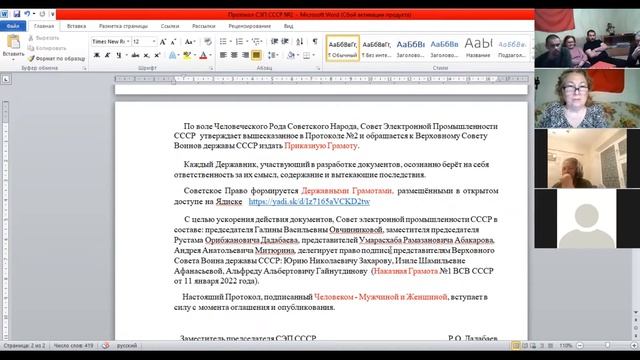Toggle subscript formatting
Image resolution: width=640 pixels, height=360 pixels.
pos(146,55)
